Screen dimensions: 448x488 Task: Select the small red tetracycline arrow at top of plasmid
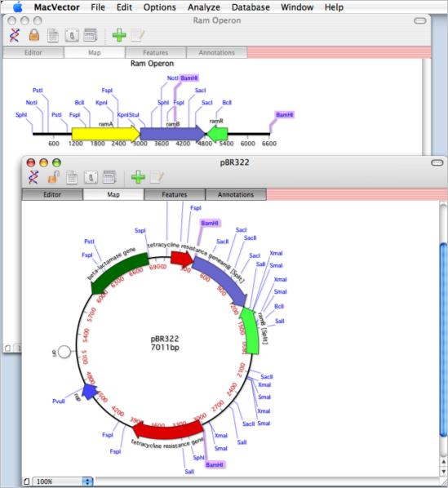coord(181,259)
